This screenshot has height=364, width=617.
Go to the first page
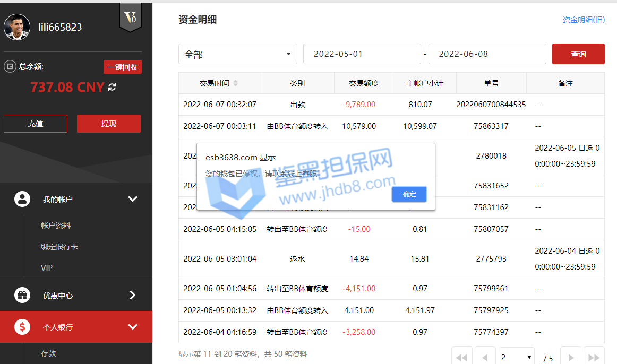(461, 358)
